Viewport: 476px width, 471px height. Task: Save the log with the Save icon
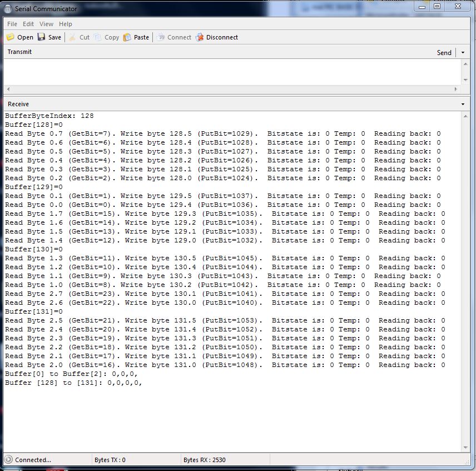point(41,37)
